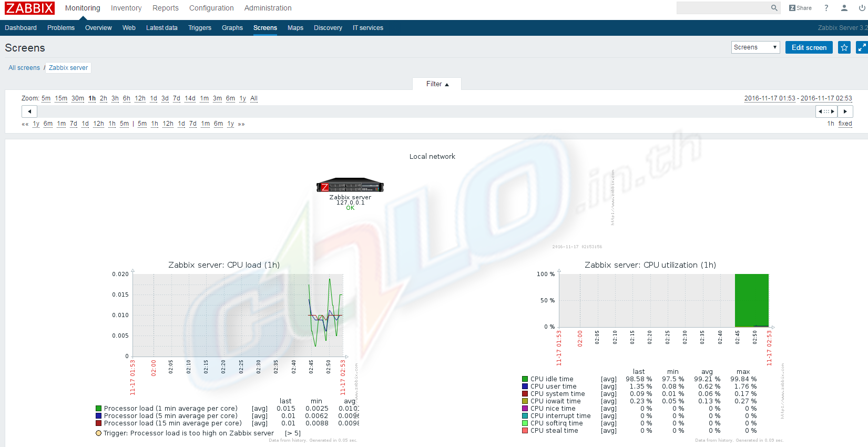Set zoom to All
Viewport: 868px width, 447px height.
pos(254,98)
